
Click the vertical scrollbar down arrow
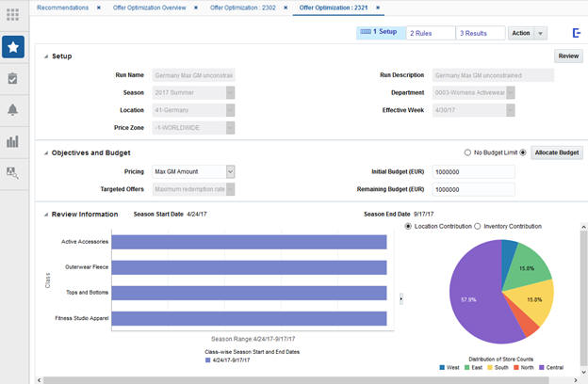point(583,372)
